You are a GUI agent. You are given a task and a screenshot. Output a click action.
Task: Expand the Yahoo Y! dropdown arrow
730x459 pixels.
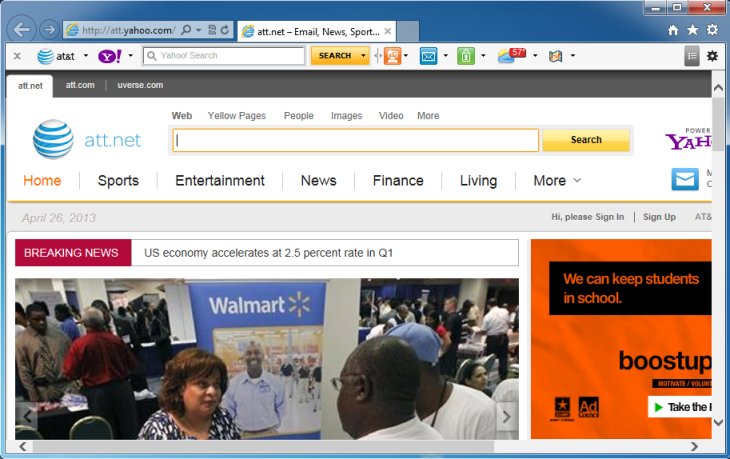[131, 55]
